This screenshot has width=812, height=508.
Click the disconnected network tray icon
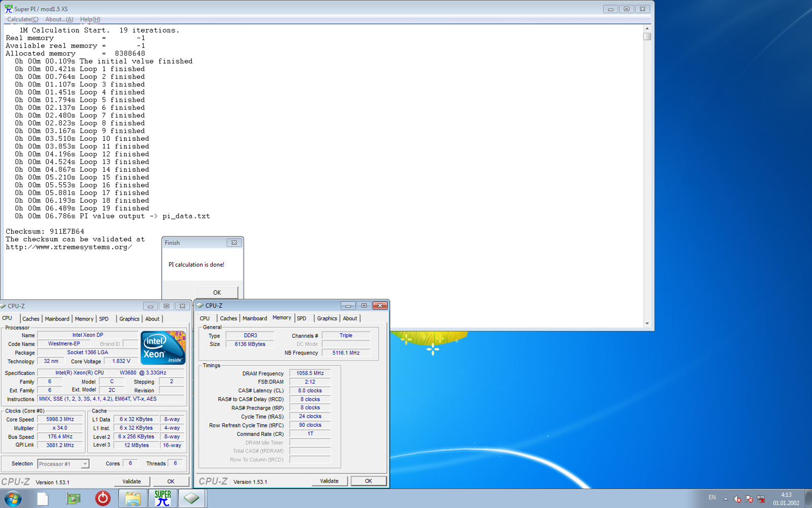(761, 499)
